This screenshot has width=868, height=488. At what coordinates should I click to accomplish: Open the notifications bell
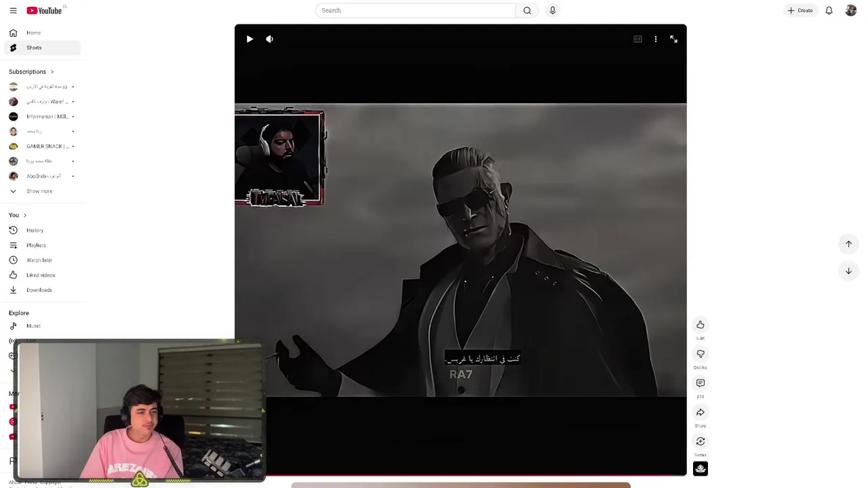pos(829,10)
